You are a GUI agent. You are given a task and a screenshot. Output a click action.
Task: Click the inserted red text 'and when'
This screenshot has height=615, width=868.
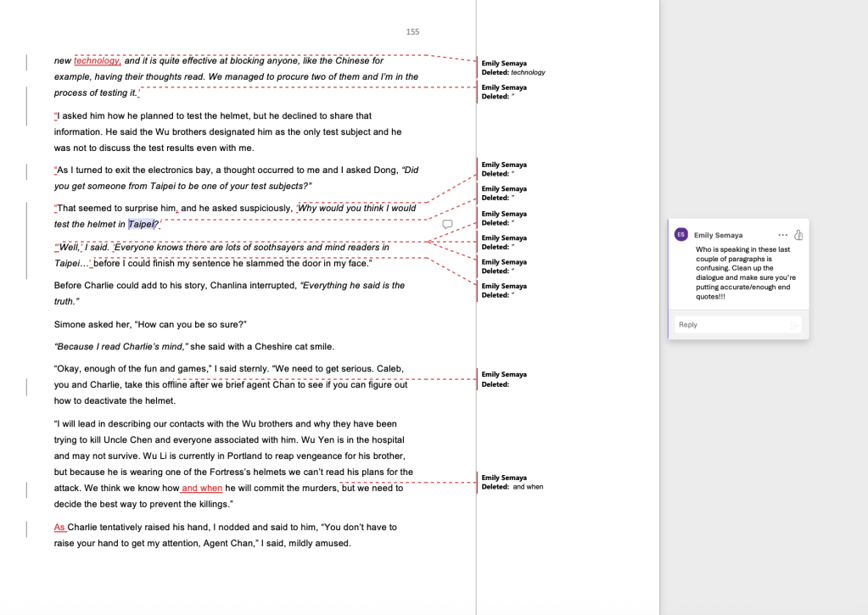(x=202, y=489)
